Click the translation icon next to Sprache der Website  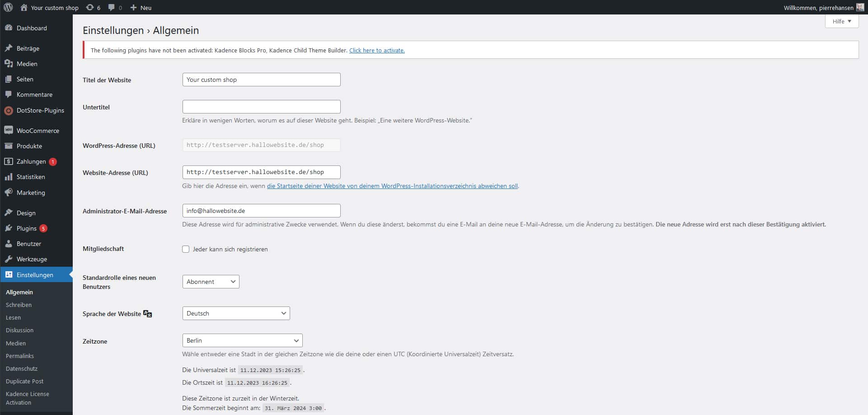(147, 313)
